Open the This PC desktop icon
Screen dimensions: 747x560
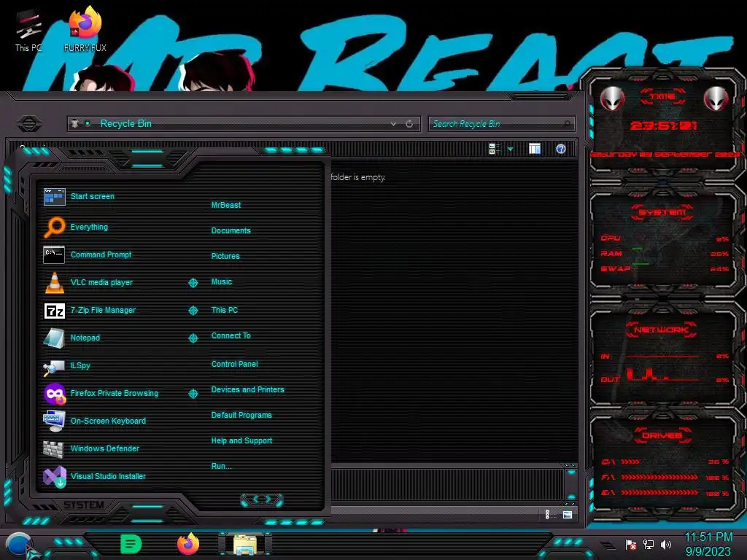(28, 31)
